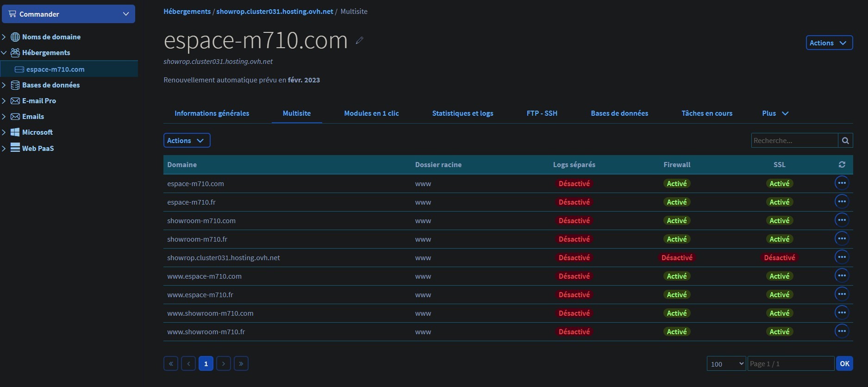Switch to the FTP - SSH tab
The height and width of the screenshot is (387, 868).
point(542,113)
